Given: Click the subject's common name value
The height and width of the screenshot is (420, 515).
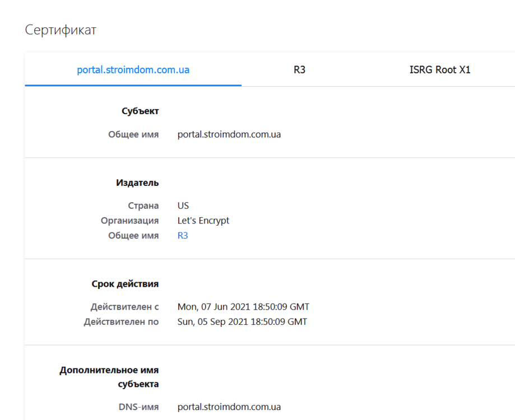Looking at the screenshot, I should (x=229, y=134).
